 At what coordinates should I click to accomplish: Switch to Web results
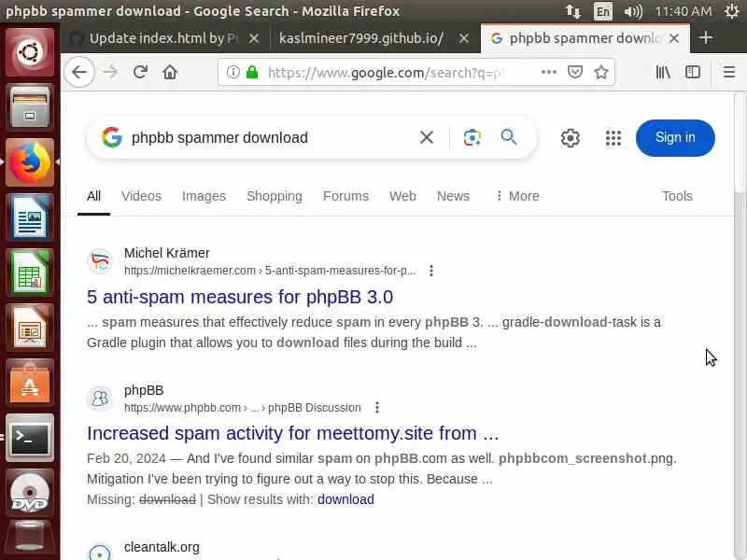[402, 196]
